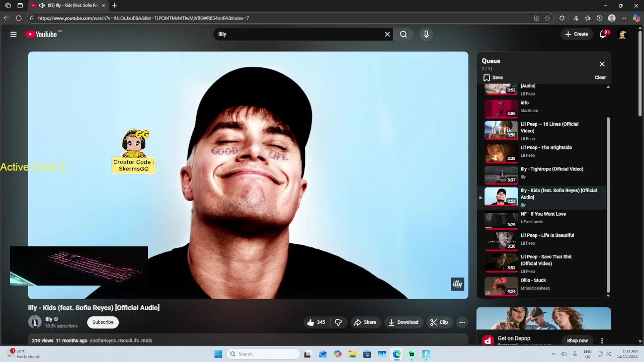Open the YouTube guide hamburger menu

point(14,34)
